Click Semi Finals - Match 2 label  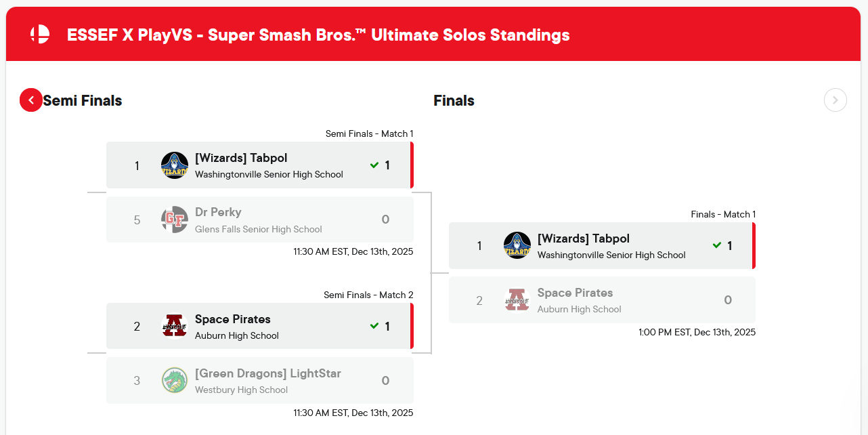pyautogui.click(x=368, y=295)
